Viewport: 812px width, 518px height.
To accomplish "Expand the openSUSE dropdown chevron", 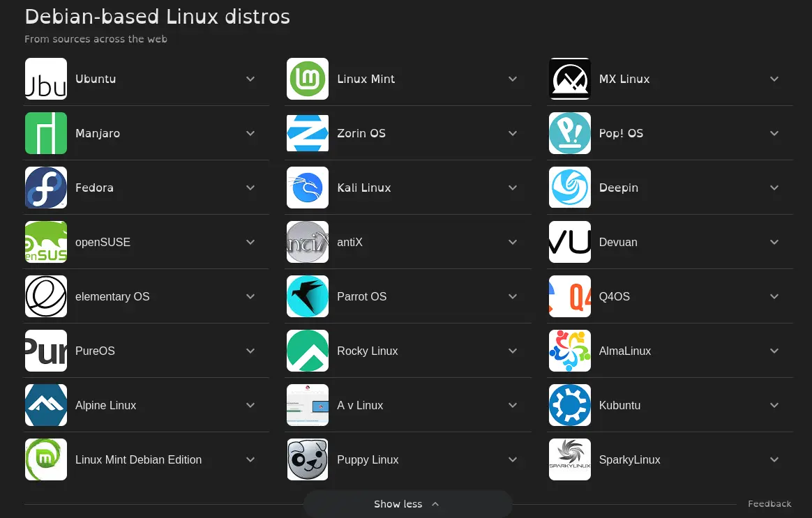I will click(250, 242).
